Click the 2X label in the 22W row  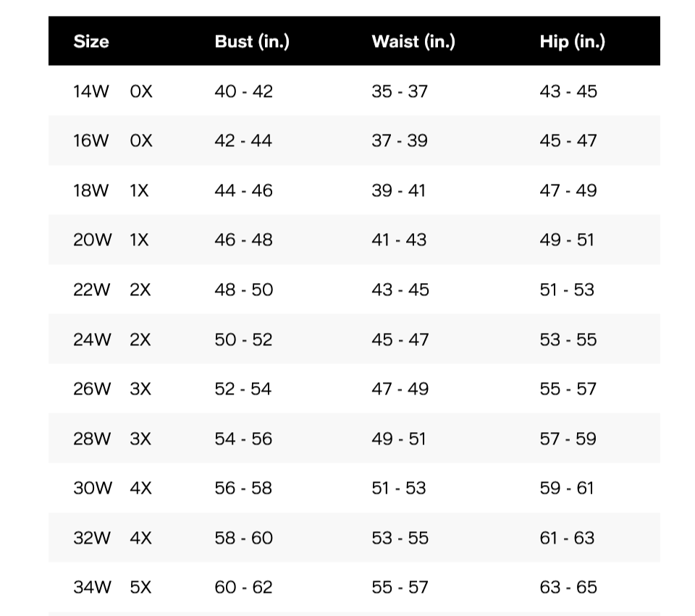coord(140,290)
